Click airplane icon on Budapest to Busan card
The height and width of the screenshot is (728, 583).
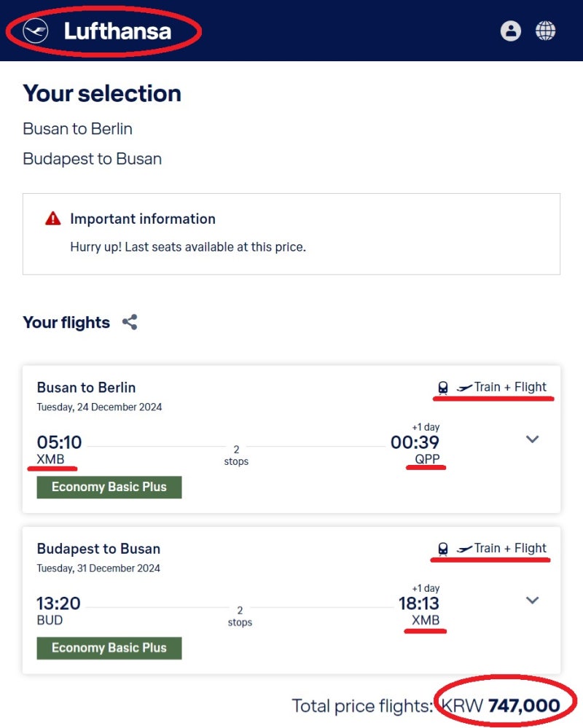pyautogui.click(x=465, y=548)
